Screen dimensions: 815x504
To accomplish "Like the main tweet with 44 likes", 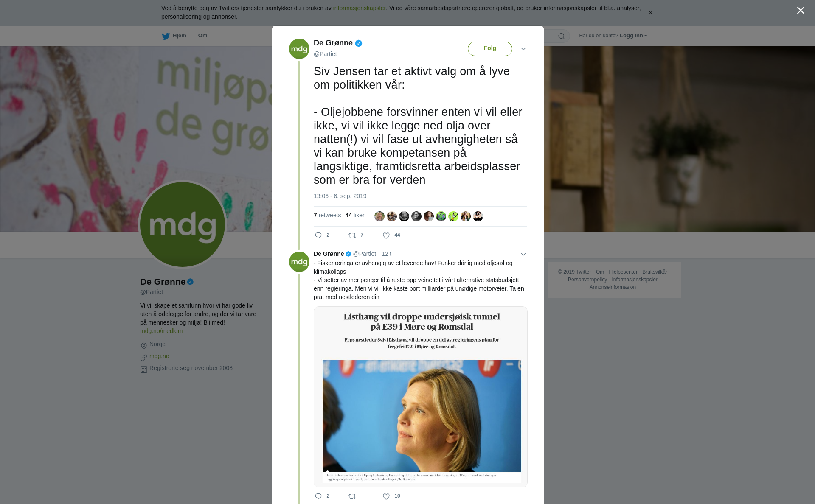I will pyautogui.click(x=386, y=235).
